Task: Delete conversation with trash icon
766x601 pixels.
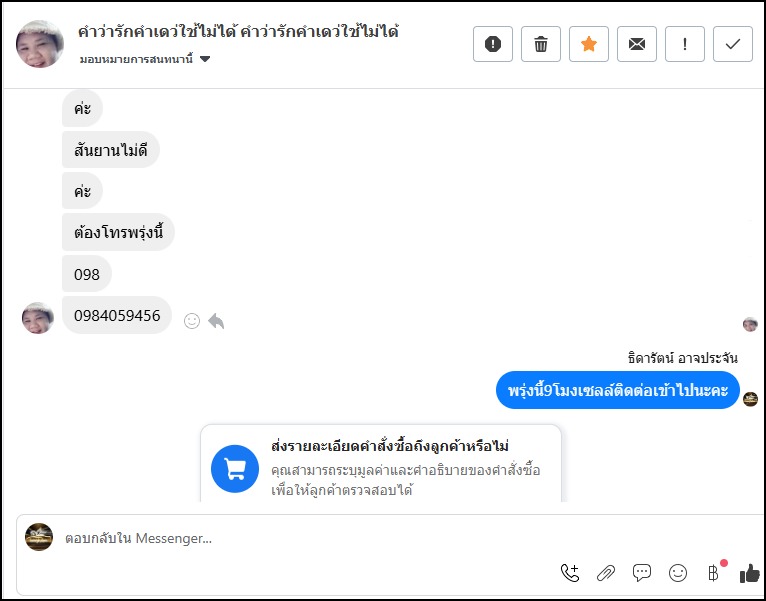Action: coord(541,44)
